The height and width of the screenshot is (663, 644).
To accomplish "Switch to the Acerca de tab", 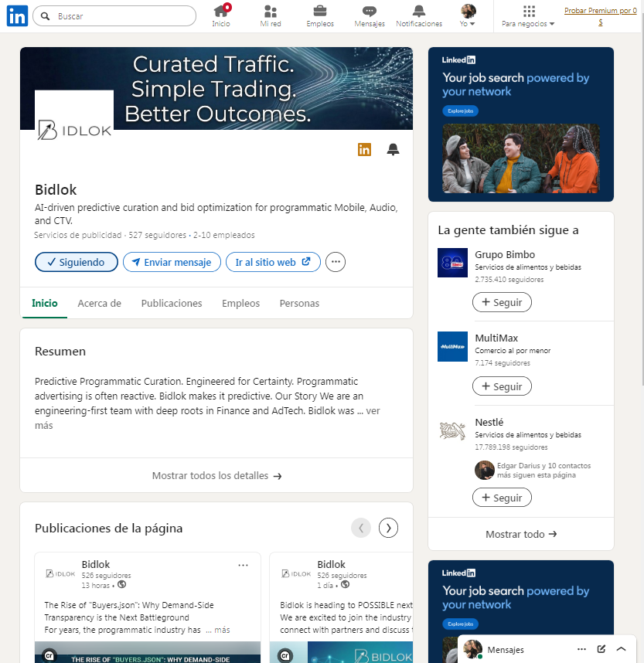I will pyautogui.click(x=100, y=303).
